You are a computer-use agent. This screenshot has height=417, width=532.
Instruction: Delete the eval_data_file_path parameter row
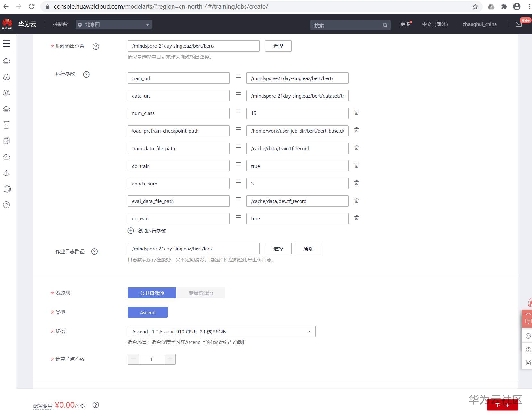point(357,200)
